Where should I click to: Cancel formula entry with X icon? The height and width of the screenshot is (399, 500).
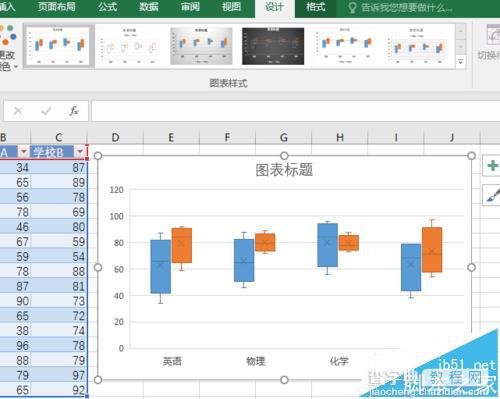coord(18,111)
